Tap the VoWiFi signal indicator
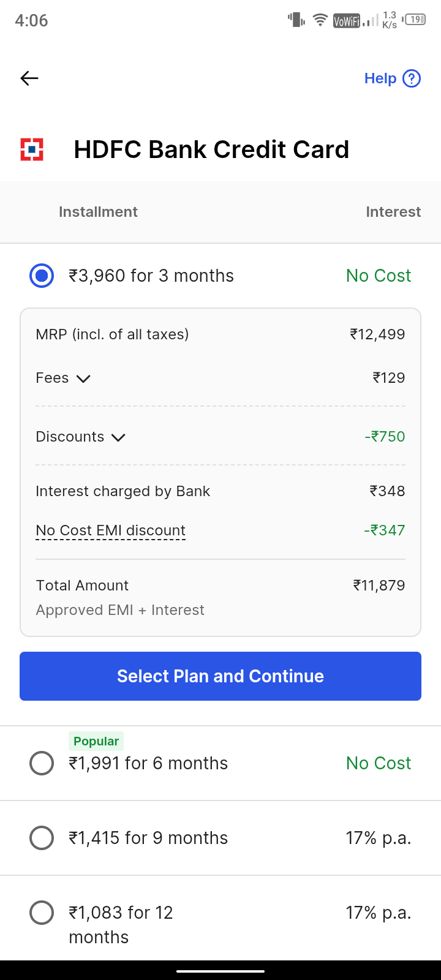The height and width of the screenshot is (980, 441). coord(347,21)
